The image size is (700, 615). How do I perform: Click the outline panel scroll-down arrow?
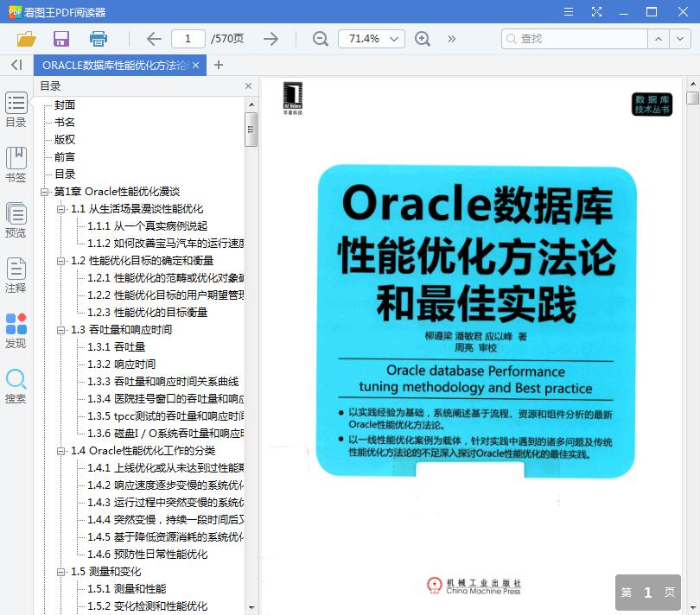251,607
